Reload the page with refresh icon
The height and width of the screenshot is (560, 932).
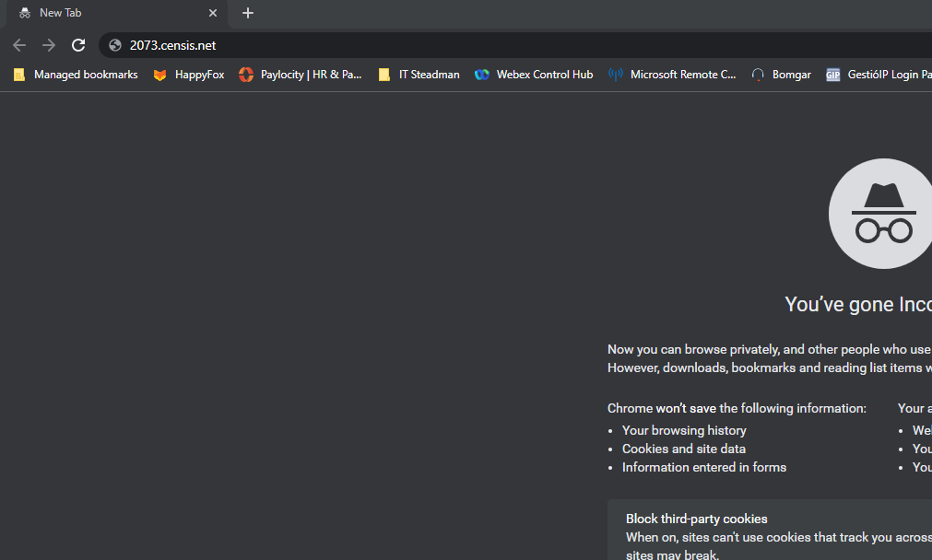point(78,45)
